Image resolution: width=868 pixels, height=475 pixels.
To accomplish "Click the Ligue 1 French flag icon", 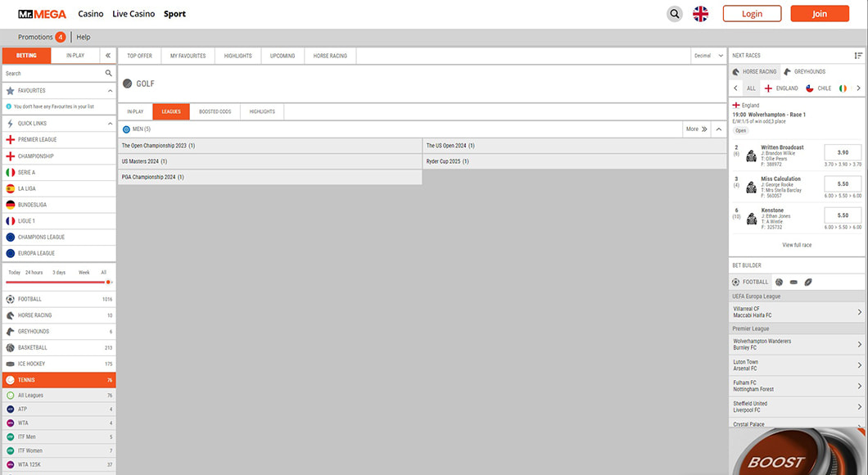I will coord(10,221).
